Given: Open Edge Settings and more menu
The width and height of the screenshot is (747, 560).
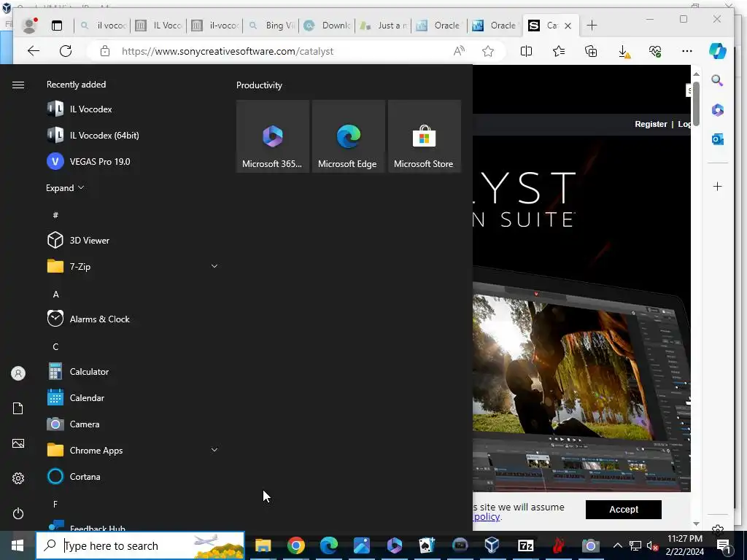Looking at the screenshot, I should click(687, 51).
